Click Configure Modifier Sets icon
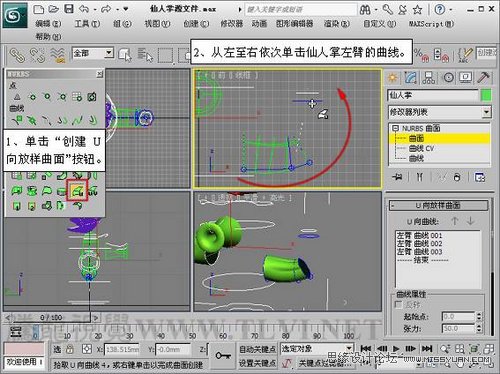Image resolution: width=500 pixels, height=374 pixels. tap(480, 177)
